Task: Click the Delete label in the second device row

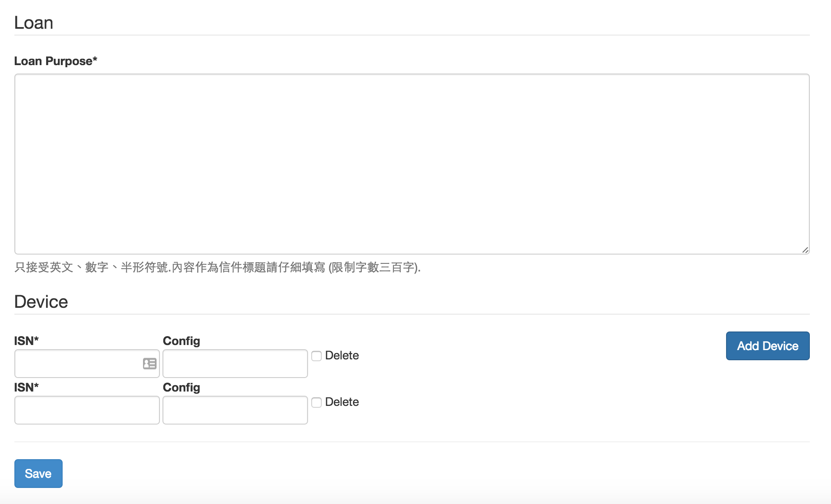Action: click(x=342, y=402)
